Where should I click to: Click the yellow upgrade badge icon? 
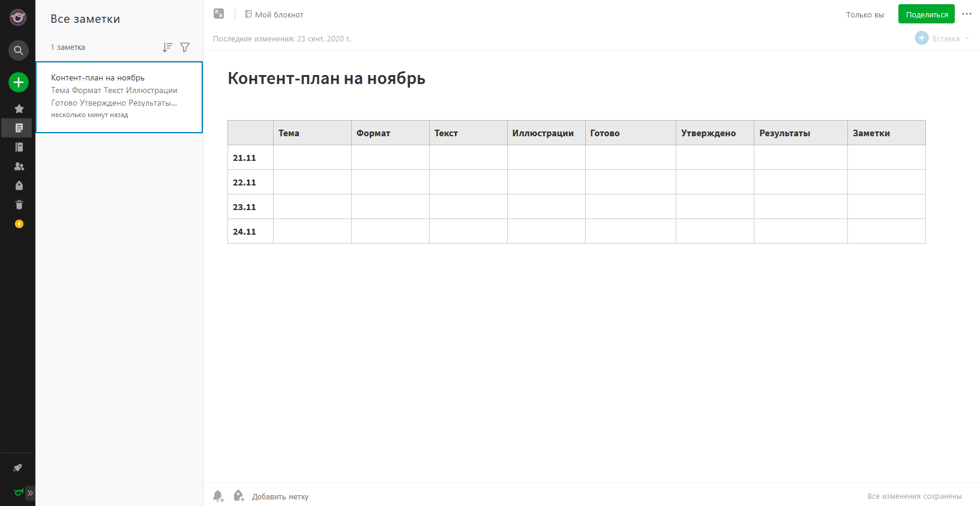point(19,224)
